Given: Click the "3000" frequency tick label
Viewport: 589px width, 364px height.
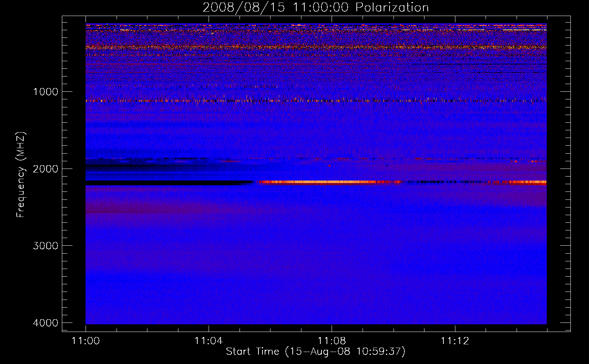Looking at the screenshot, I should [46, 246].
